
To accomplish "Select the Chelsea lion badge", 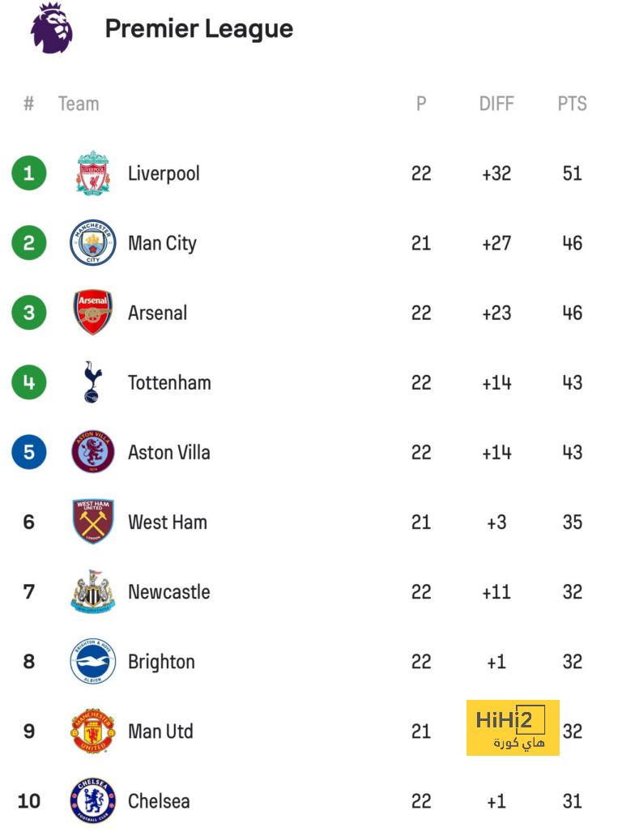I will coord(92,801).
